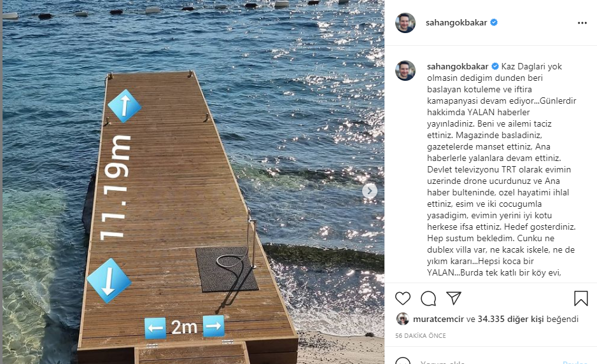Click the avatar beside the caption
This screenshot has height=364, width=597.
405,71
